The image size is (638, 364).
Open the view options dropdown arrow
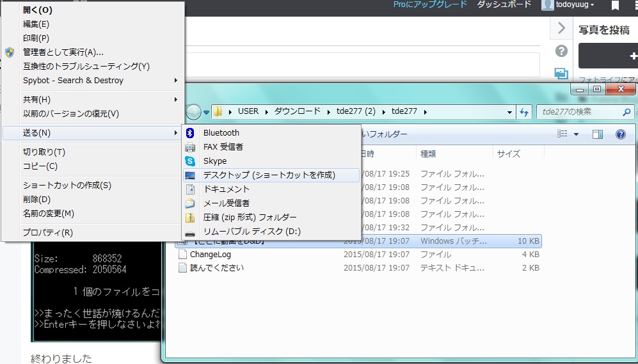[576, 134]
